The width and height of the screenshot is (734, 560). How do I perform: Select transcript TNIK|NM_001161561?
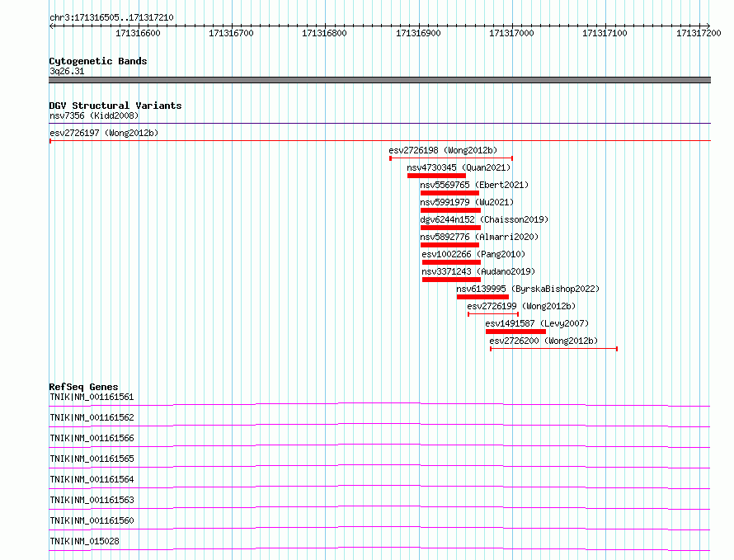point(92,397)
